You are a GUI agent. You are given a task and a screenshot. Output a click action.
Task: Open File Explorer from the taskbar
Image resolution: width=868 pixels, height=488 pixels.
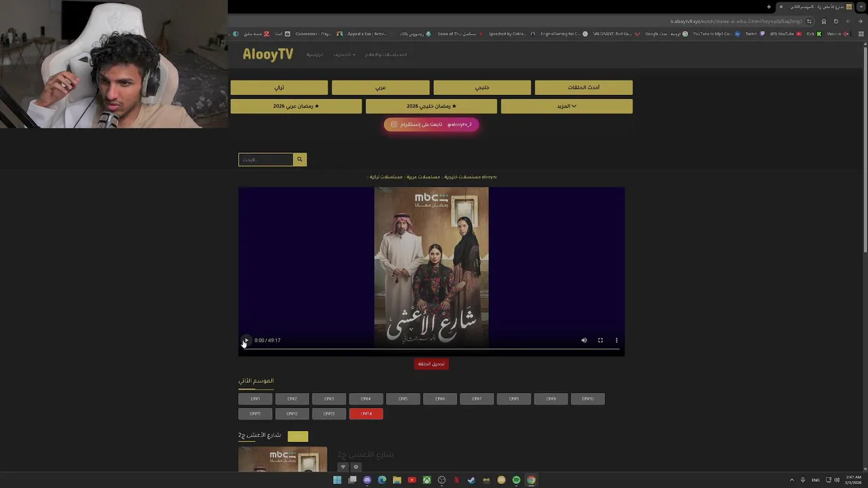[397, 480]
